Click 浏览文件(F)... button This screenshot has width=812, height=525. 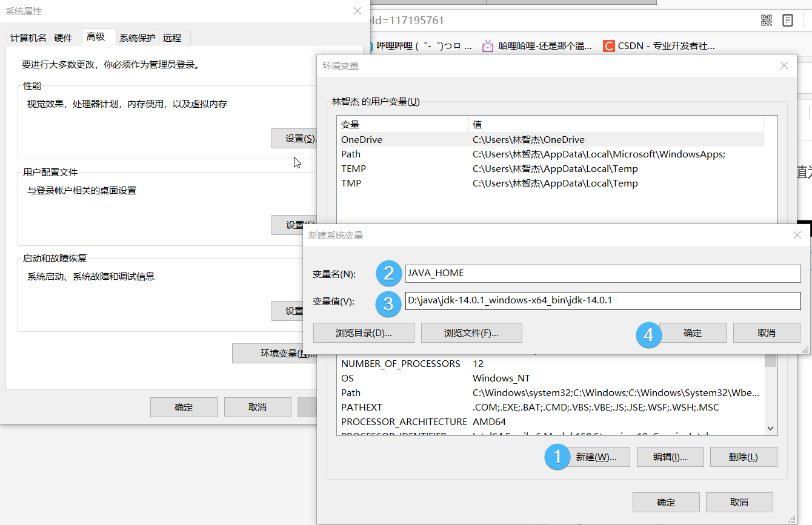point(471,332)
